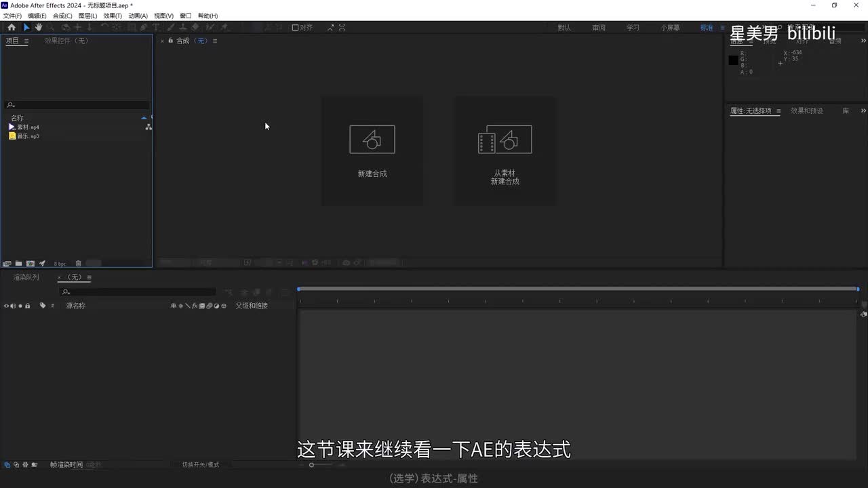This screenshot has width=868, height=488.
Task: Open the 文件(F) menu
Action: [x=12, y=16]
